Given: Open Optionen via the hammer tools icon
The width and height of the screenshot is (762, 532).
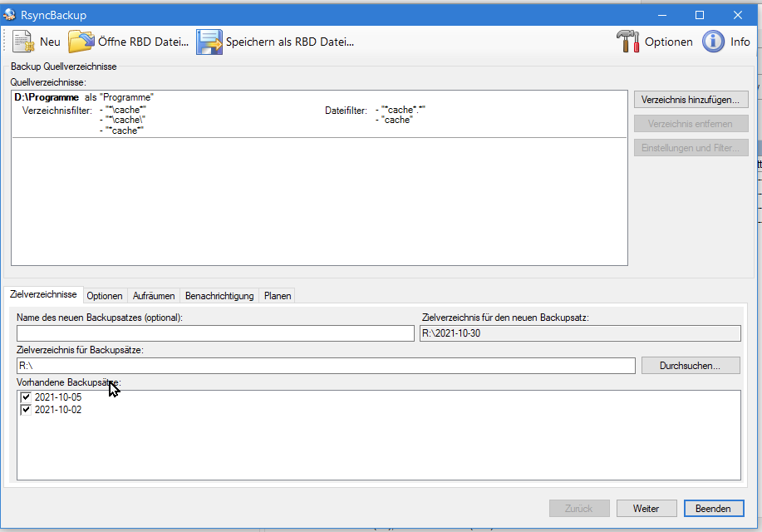Looking at the screenshot, I should coord(627,42).
